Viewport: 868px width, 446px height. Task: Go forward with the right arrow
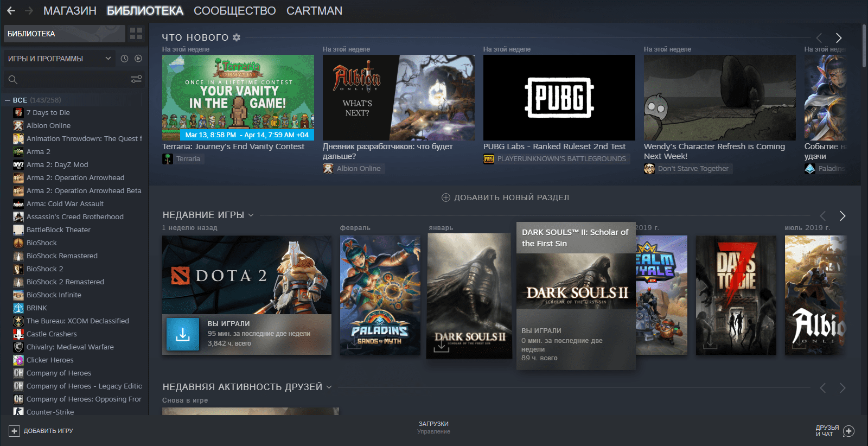(x=29, y=11)
